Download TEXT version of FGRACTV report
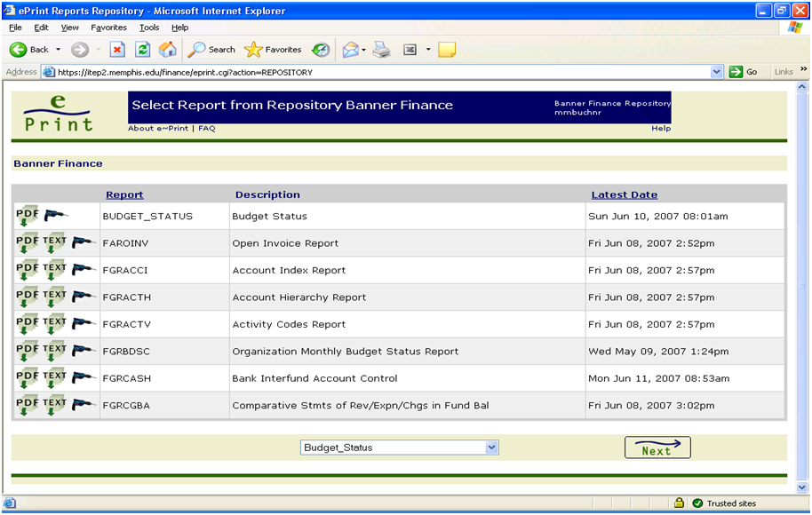This screenshot has width=812, height=515. click(55, 324)
